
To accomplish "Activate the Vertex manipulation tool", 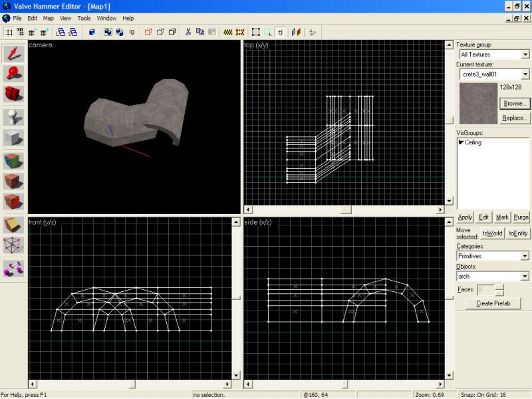I will (14, 246).
